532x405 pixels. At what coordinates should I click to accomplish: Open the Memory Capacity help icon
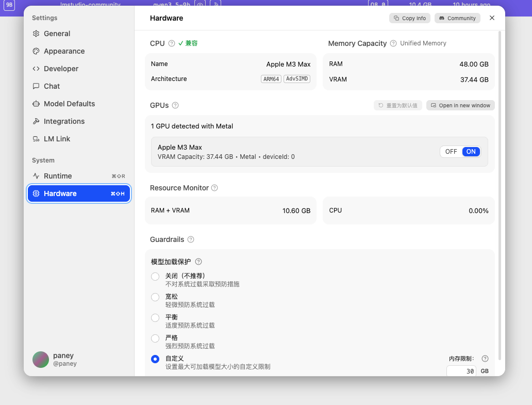393,43
